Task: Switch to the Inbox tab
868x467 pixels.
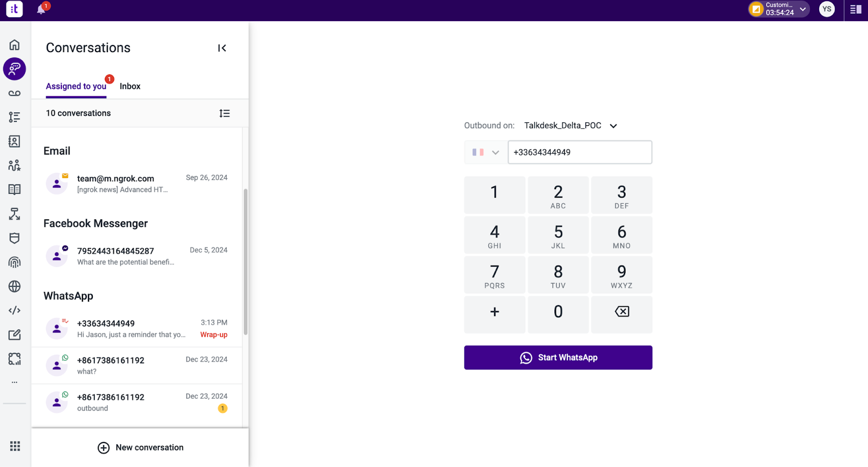Action: [x=130, y=86]
